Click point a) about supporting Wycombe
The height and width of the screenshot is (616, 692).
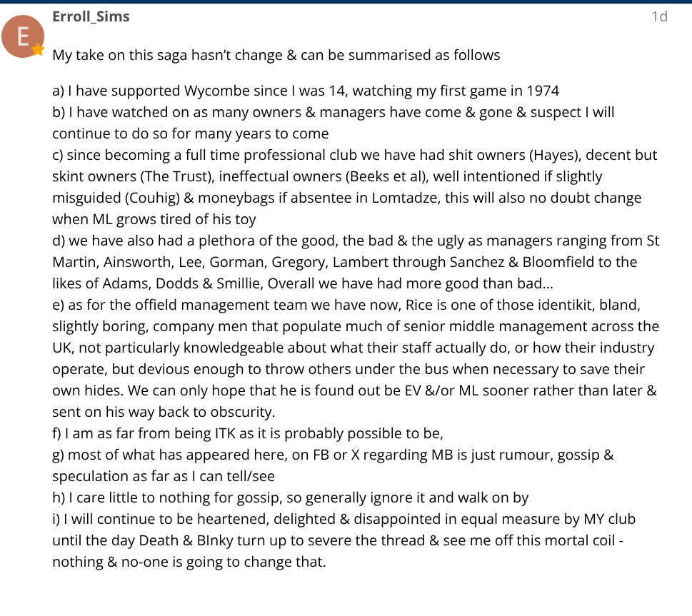point(306,91)
